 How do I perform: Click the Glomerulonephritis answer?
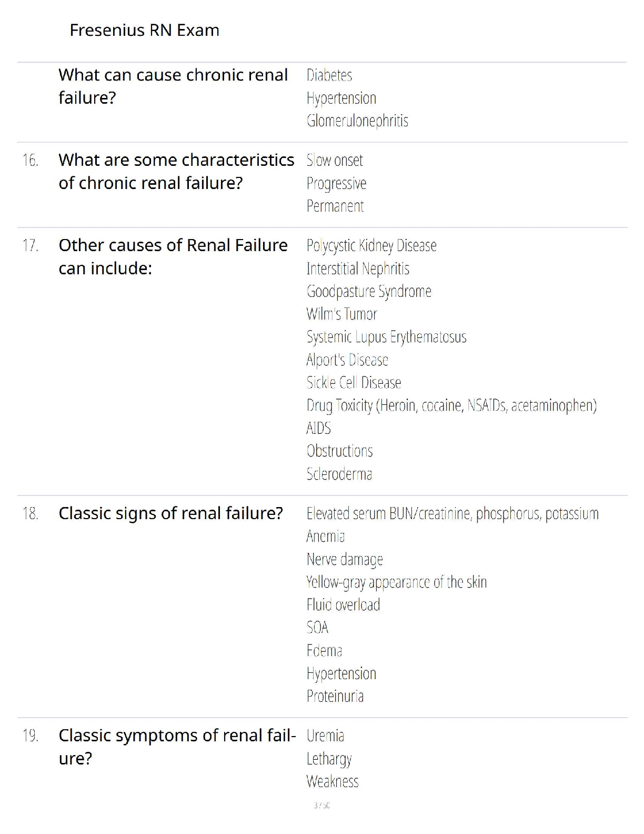click(x=357, y=121)
